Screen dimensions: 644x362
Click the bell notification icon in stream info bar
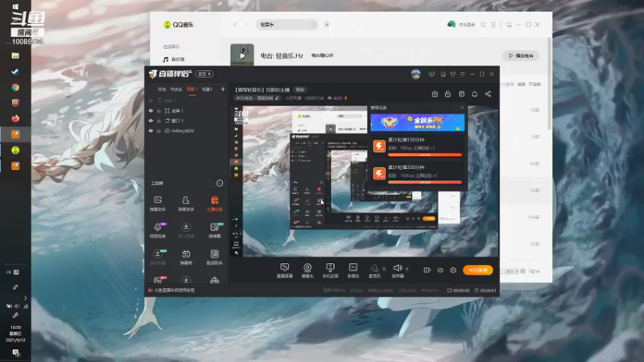pyautogui.click(x=474, y=94)
